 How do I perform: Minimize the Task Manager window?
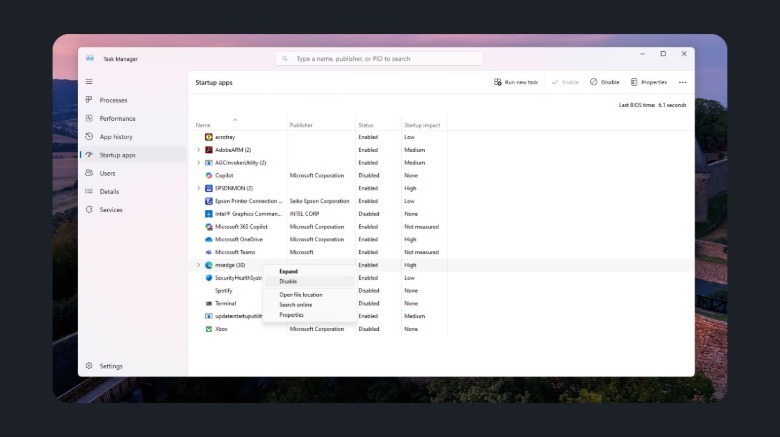pos(642,54)
